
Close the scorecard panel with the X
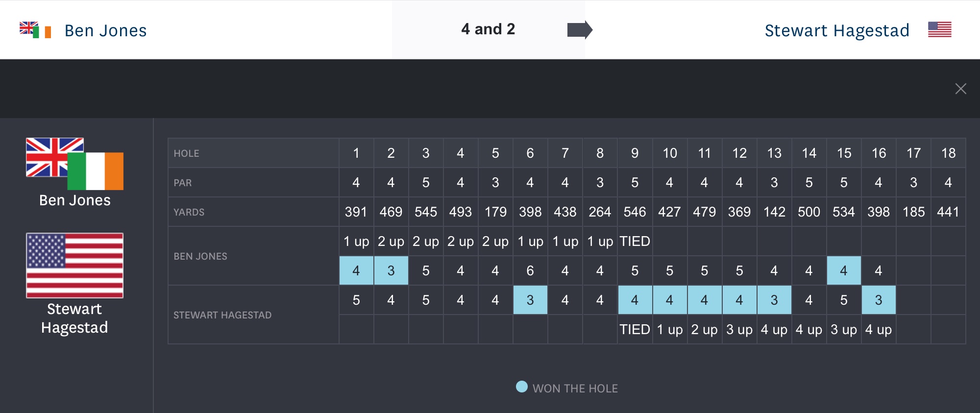960,89
